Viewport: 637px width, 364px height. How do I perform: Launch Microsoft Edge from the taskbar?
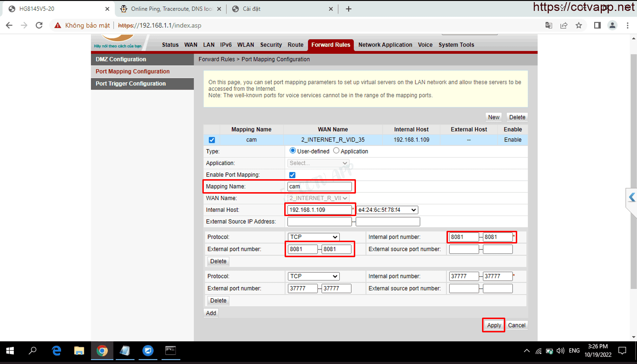point(56,351)
